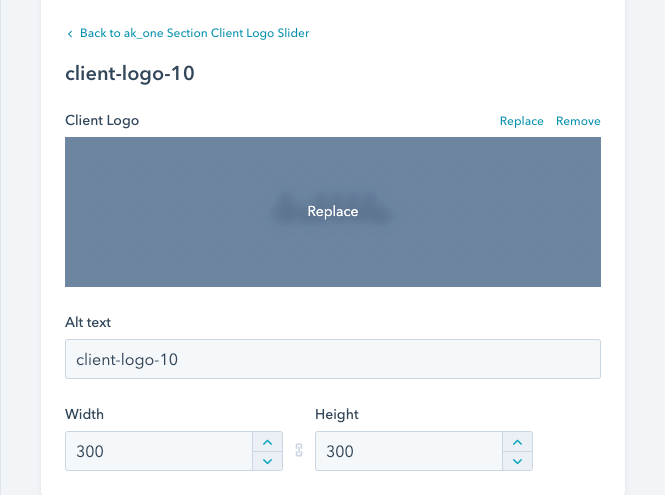665x495 pixels.
Task: Decrease Height using the down arrow
Action: [x=516, y=461]
